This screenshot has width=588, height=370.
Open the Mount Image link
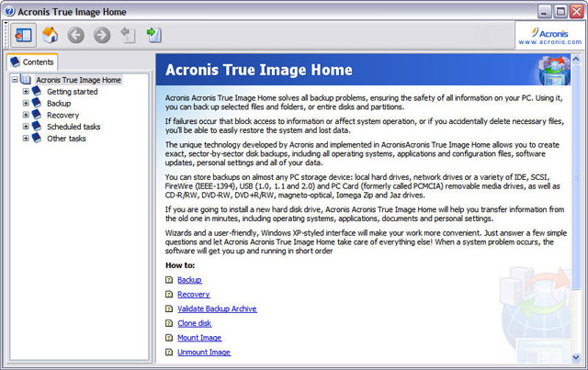199,338
